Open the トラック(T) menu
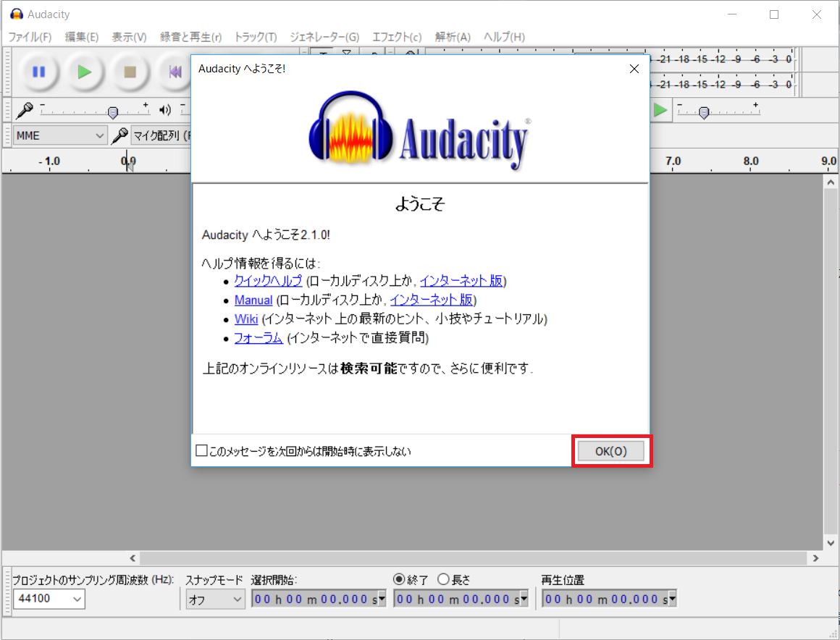The width and height of the screenshot is (840, 640). [256, 37]
